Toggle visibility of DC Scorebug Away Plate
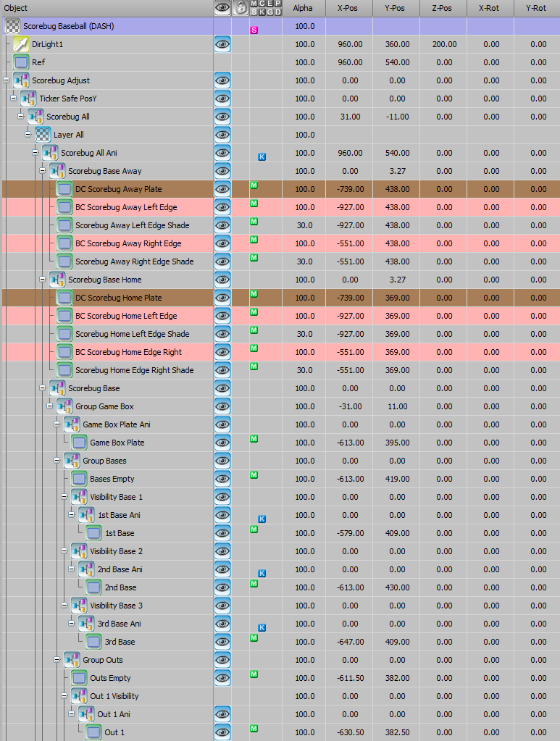560x741 pixels. click(222, 189)
